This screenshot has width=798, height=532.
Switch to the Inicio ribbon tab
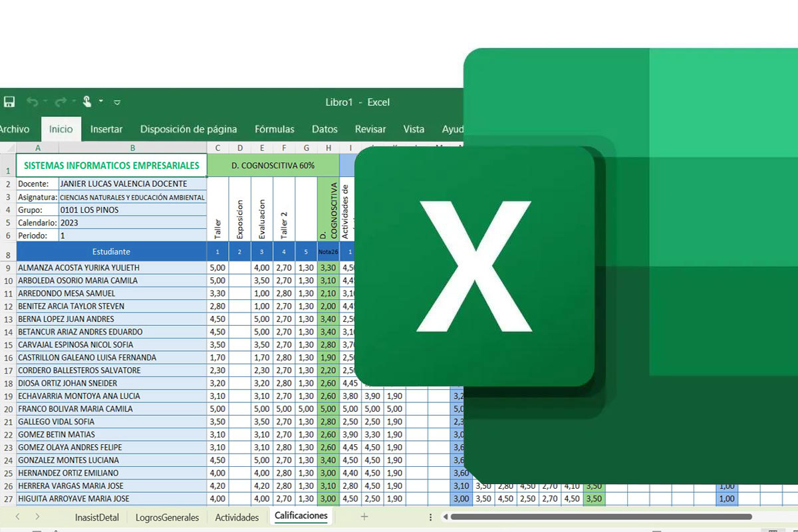[61, 129]
